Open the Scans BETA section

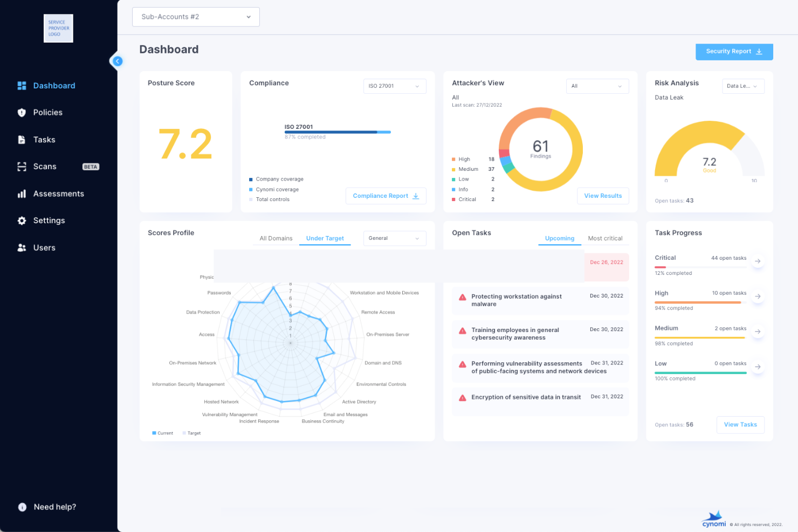pos(45,166)
